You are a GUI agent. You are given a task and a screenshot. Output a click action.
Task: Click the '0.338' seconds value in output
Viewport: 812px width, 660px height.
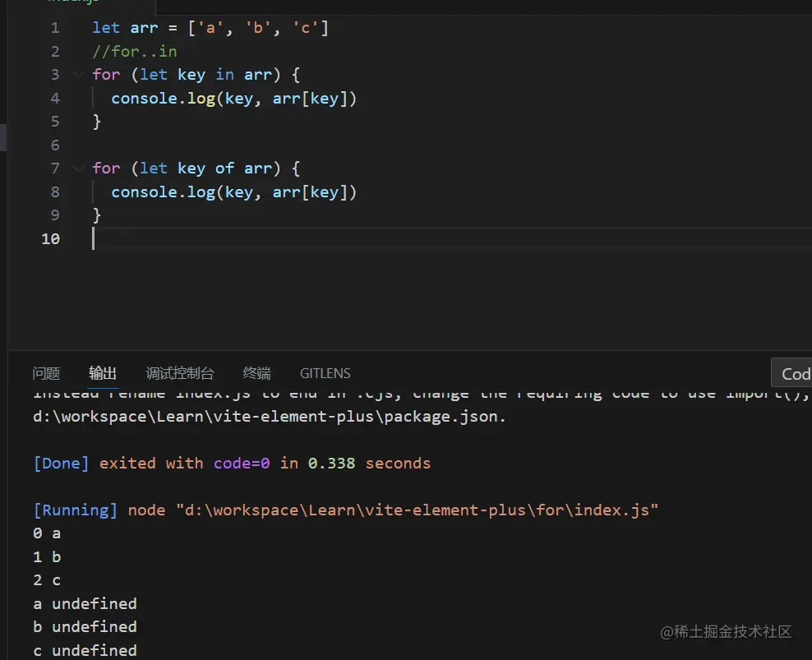click(331, 463)
